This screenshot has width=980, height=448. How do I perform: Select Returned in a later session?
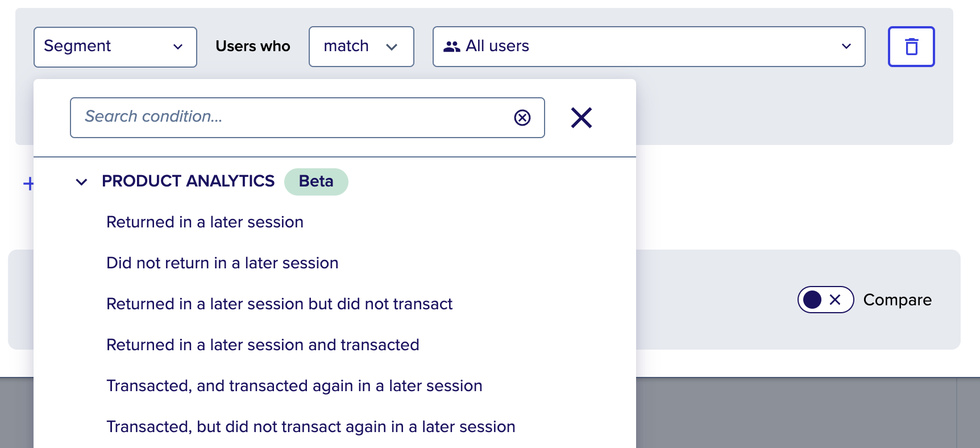point(205,222)
